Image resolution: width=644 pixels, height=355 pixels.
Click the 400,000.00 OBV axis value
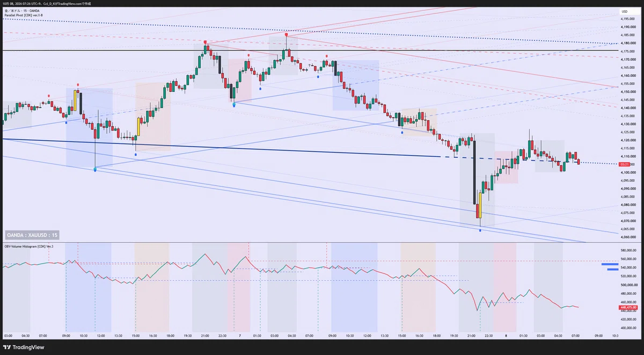(628, 328)
